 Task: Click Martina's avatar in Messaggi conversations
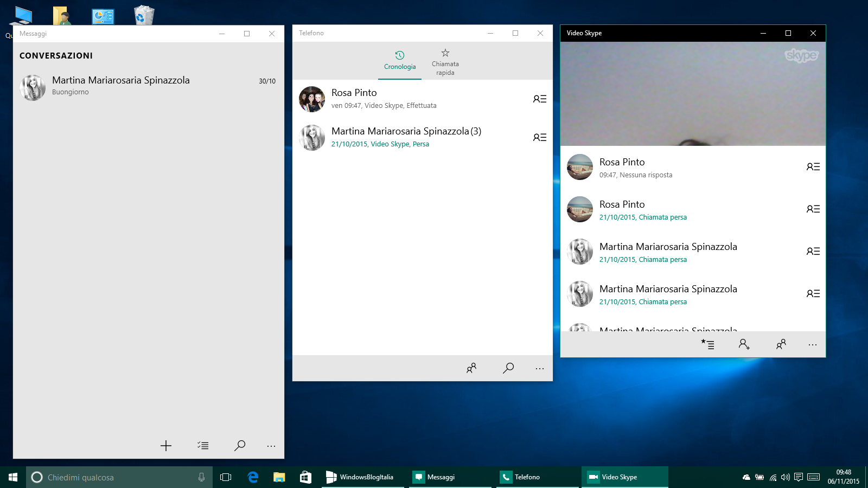pyautogui.click(x=33, y=88)
